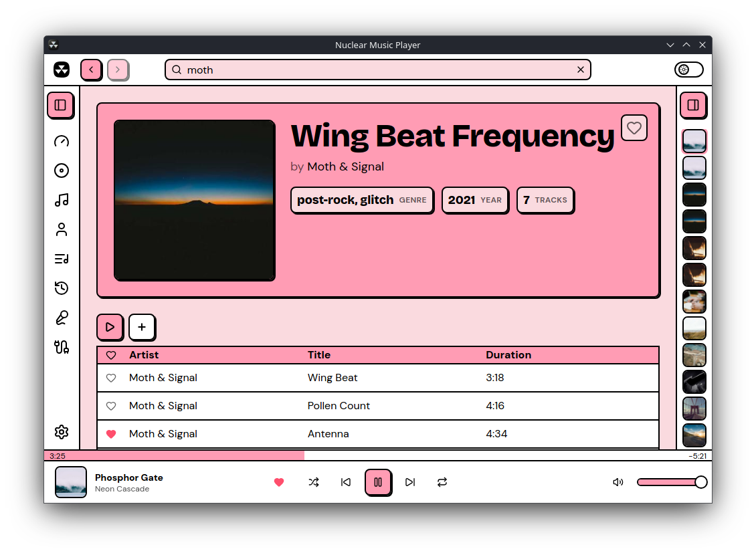Open the Dashboard gauge icon

62,141
